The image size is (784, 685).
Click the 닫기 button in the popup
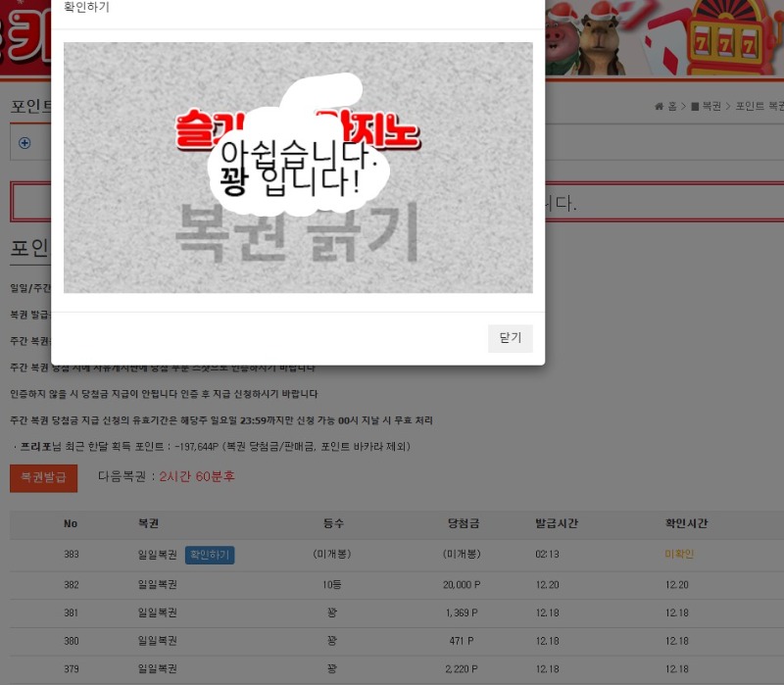[510, 338]
